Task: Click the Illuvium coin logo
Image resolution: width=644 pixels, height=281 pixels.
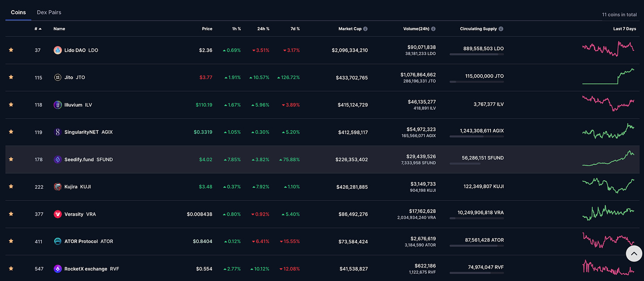Action: 57,105
